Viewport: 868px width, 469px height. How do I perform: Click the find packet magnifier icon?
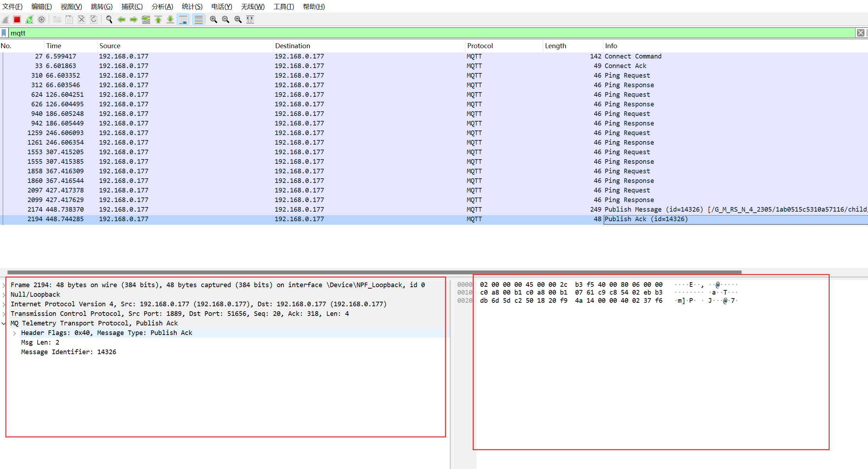[109, 19]
